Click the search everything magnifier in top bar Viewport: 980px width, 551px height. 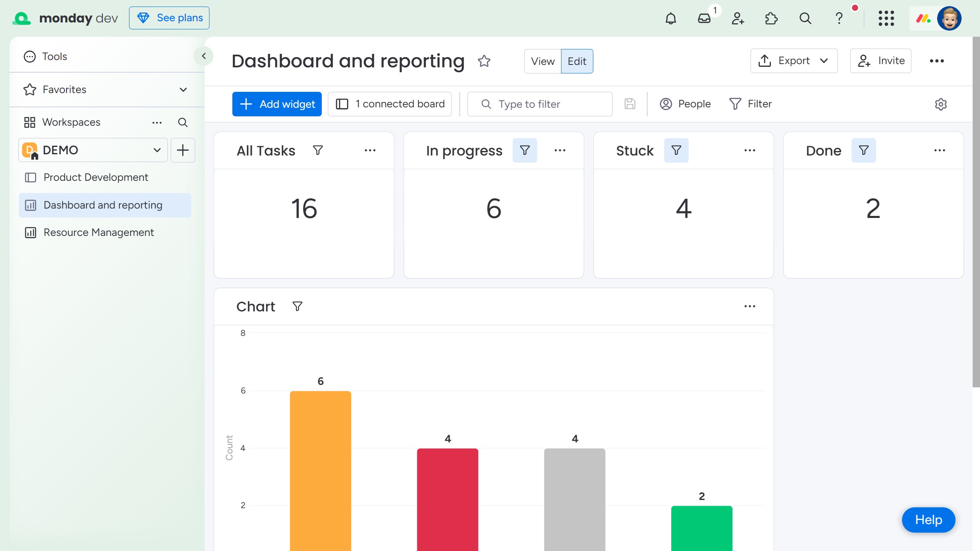(805, 18)
